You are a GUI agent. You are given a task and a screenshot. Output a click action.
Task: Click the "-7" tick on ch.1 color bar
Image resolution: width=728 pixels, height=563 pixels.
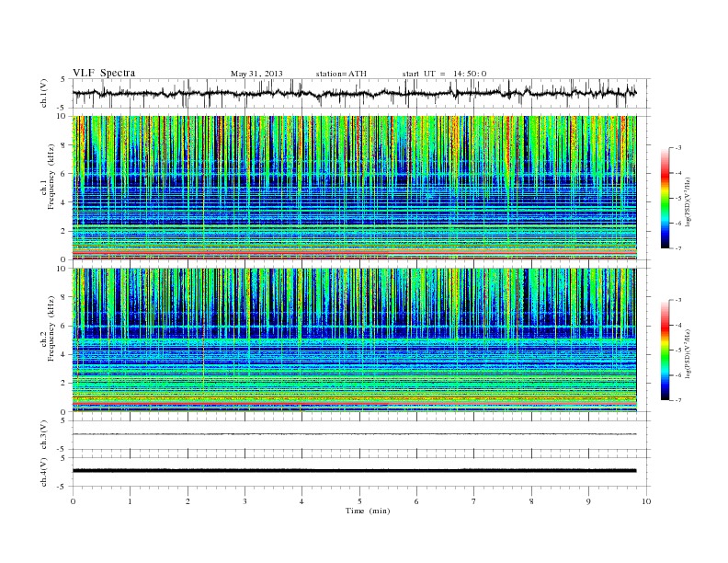(x=678, y=248)
